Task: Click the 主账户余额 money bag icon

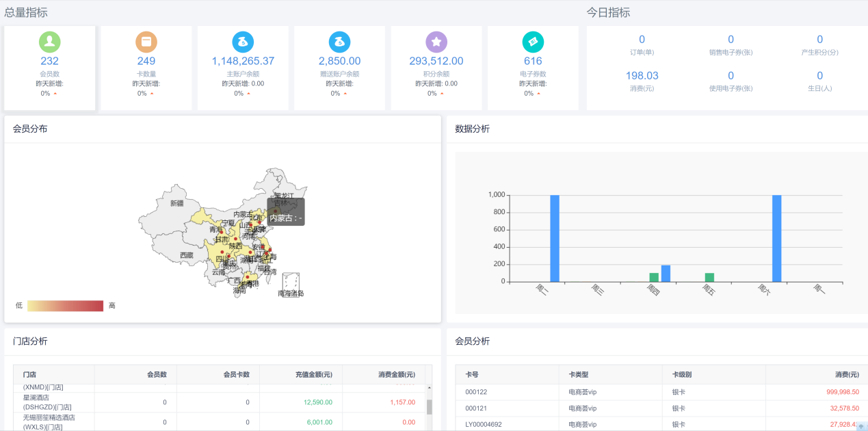Action: [x=243, y=42]
